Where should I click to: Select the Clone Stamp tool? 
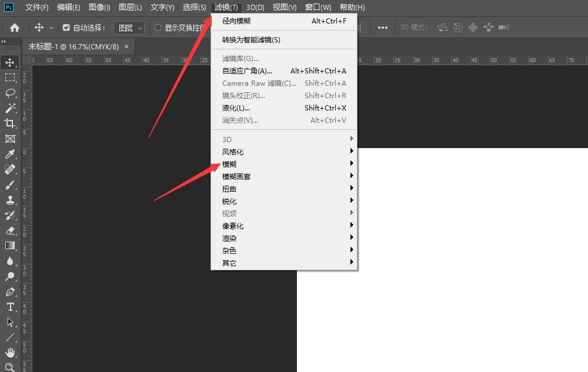[9, 200]
